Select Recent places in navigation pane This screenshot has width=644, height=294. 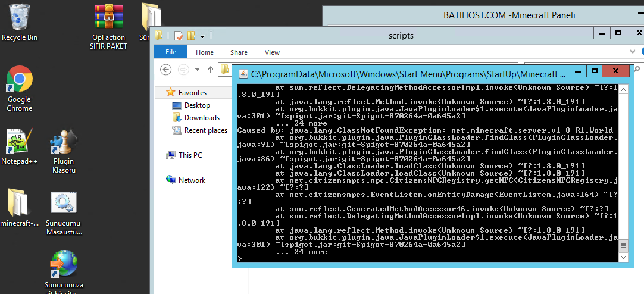(199, 130)
